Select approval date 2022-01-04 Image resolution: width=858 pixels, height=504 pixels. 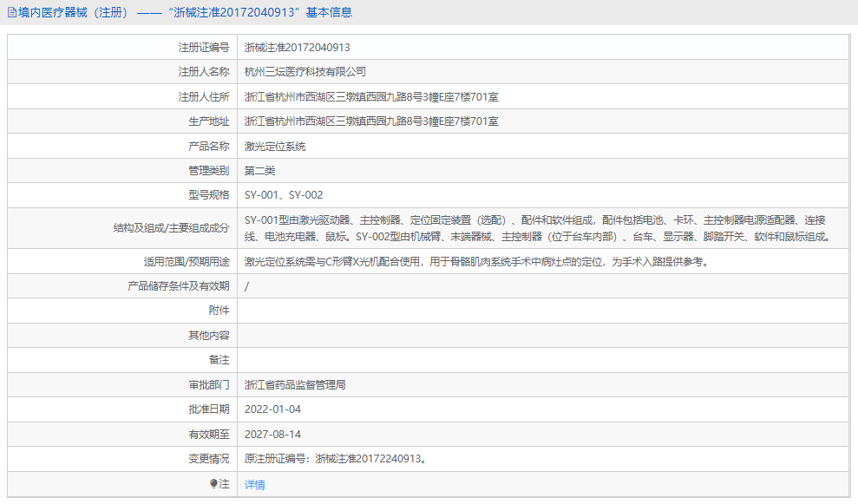pos(272,409)
